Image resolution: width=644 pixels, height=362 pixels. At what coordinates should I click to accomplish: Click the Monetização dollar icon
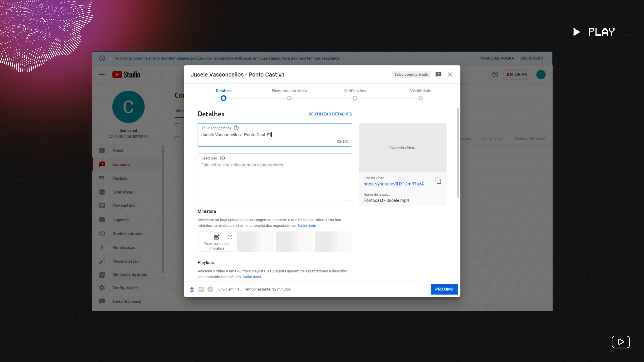coord(102,247)
